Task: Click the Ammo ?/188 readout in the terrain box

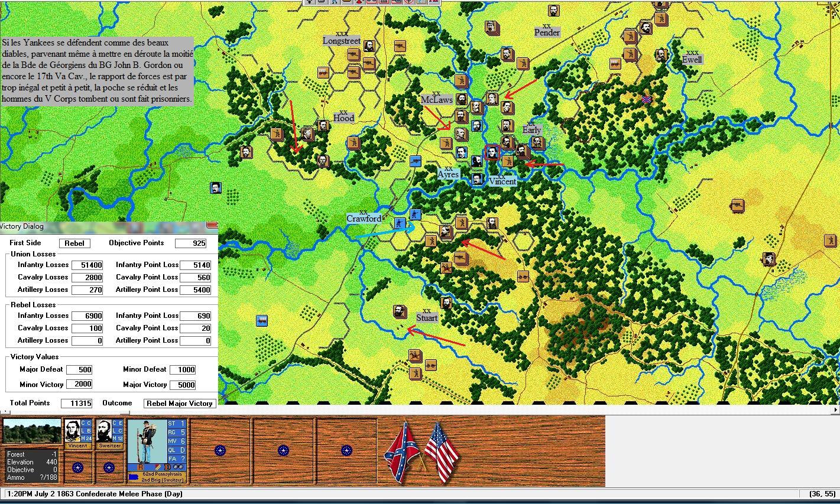Action: point(32,477)
